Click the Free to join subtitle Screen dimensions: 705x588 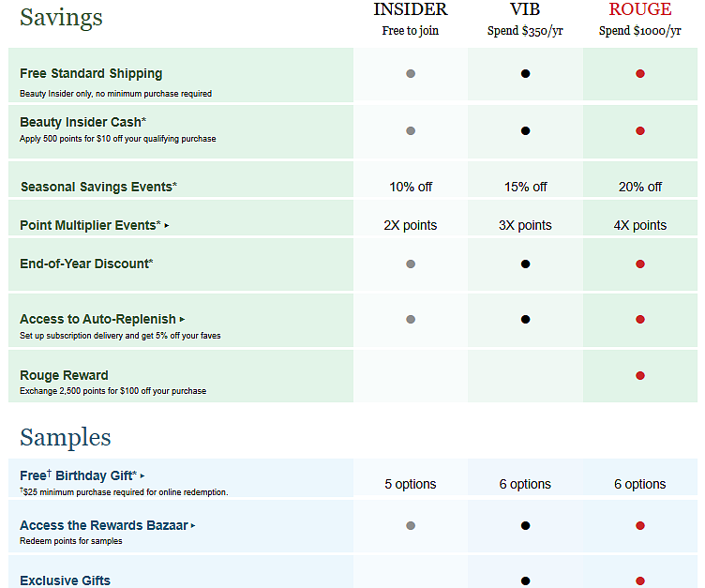411,31
